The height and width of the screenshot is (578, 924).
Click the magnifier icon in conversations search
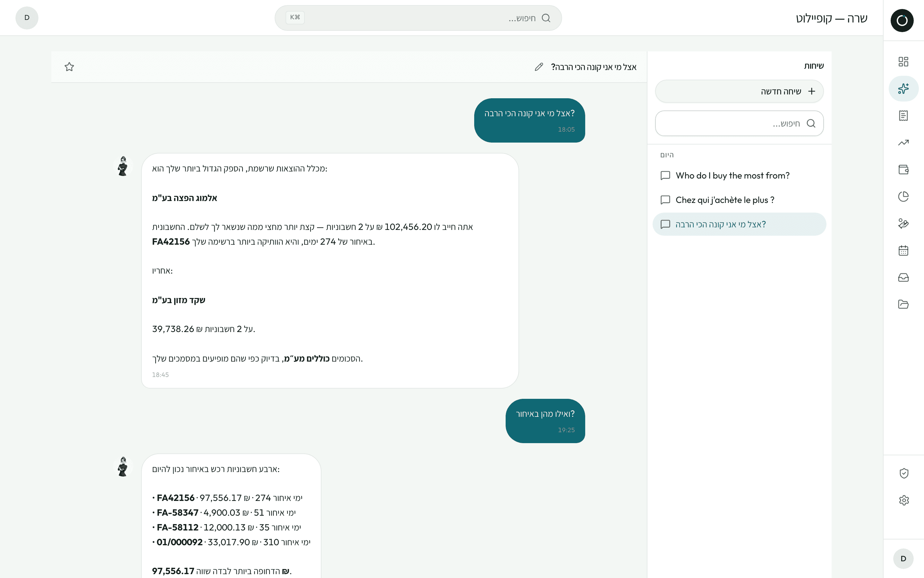click(811, 123)
